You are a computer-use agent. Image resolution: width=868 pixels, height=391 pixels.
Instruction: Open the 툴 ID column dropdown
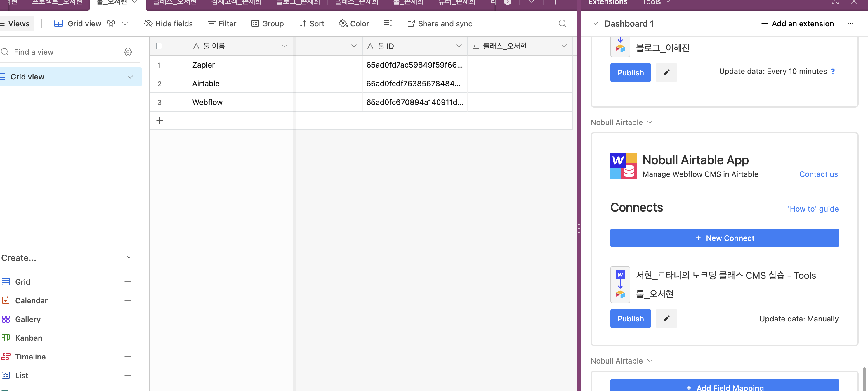tap(459, 46)
